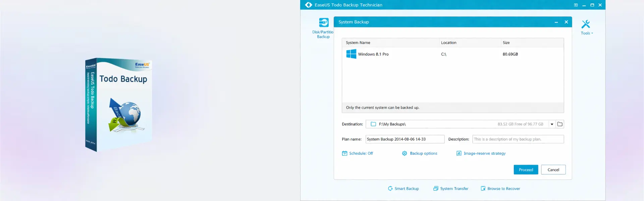
Task: Click the Schedule calendar icon
Action: (344, 153)
